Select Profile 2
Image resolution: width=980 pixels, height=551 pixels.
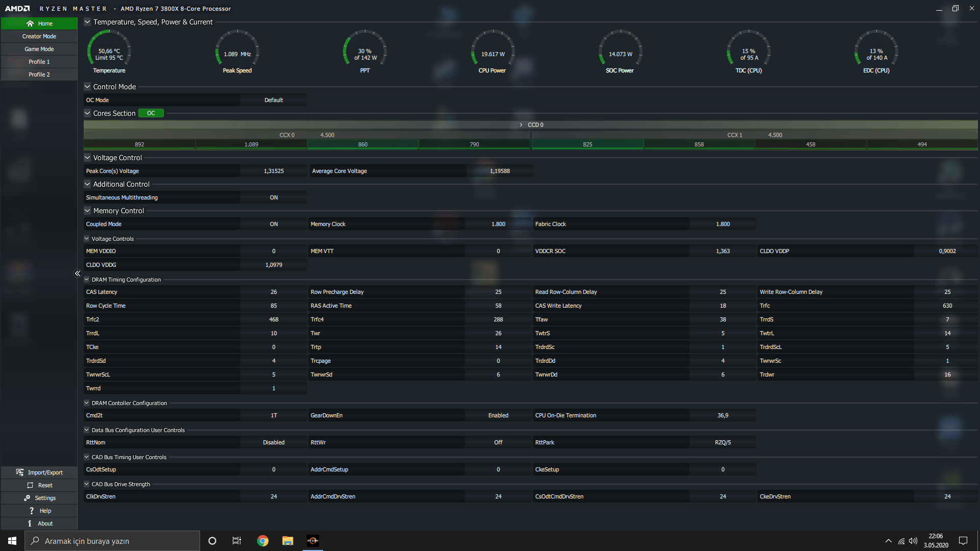(39, 74)
